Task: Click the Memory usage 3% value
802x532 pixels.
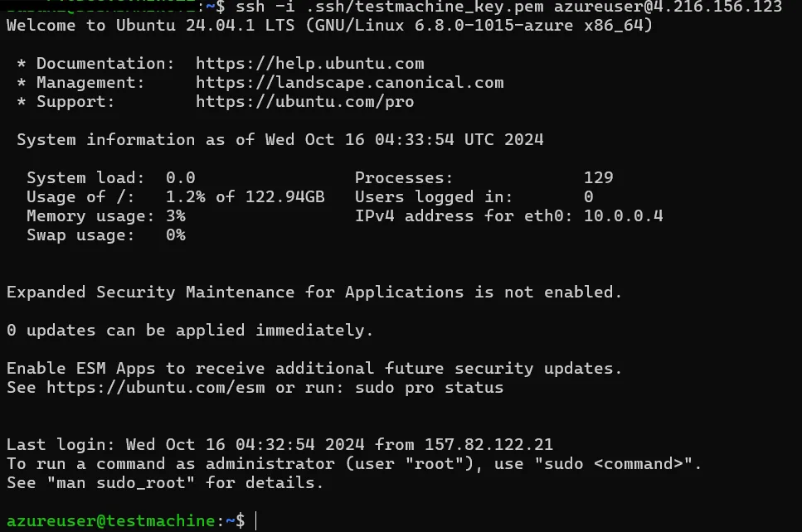Action: click(175, 216)
